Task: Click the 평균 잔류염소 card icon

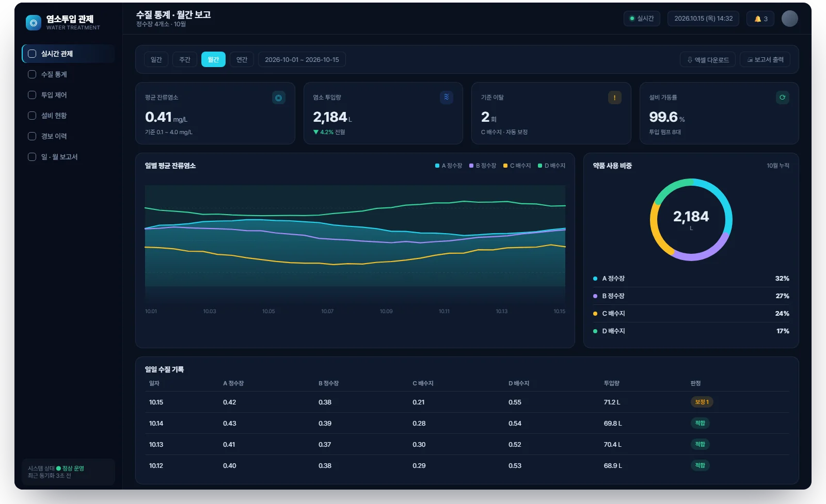Action: pyautogui.click(x=279, y=97)
